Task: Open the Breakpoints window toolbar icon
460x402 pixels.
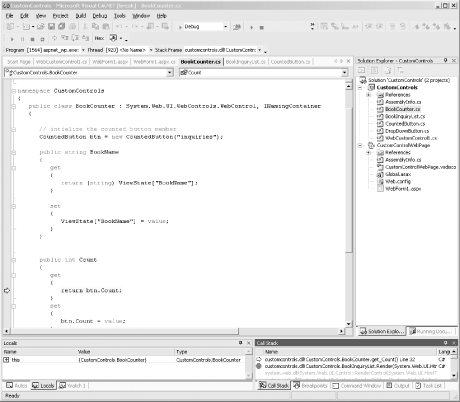Action: click(x=113, y=38)
